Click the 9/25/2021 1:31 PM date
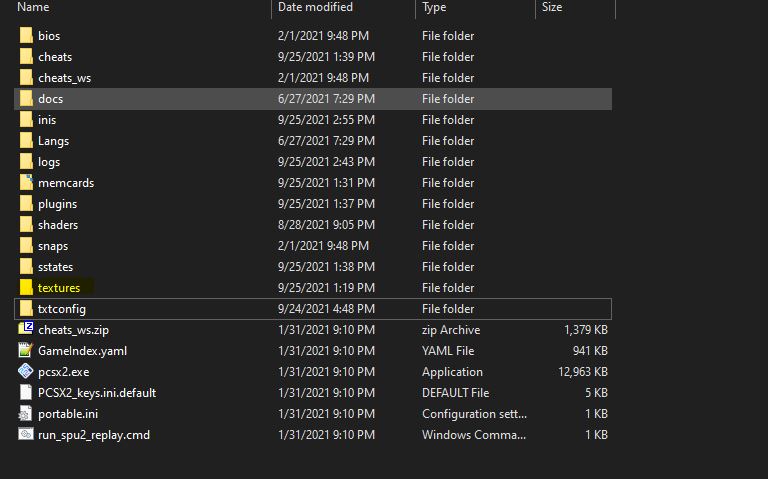768x479 pixels. [x=326, y=183]
